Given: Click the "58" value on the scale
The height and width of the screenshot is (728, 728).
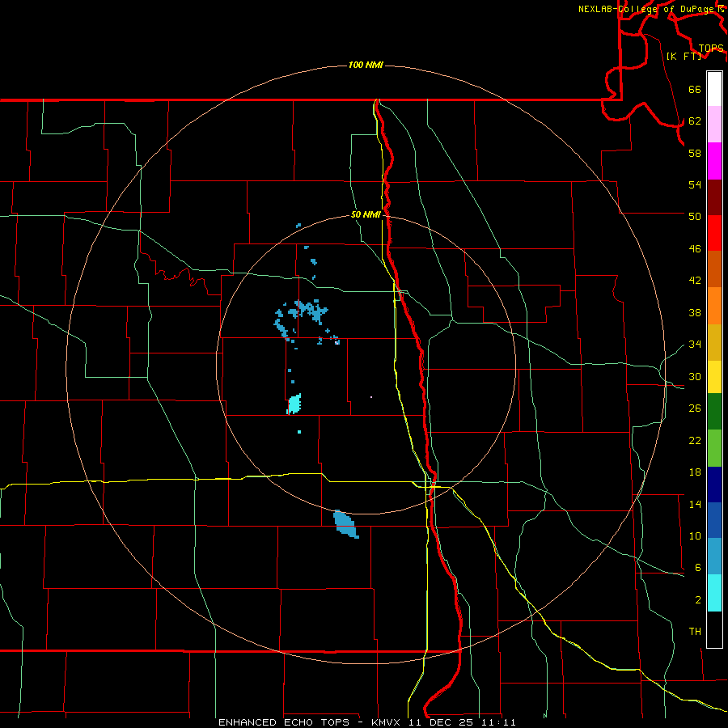Looking at the screenshot, I should (695, 153).
